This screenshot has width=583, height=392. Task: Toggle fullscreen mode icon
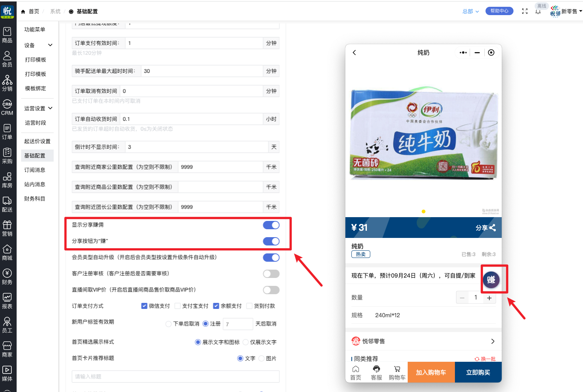pos(525,11)
